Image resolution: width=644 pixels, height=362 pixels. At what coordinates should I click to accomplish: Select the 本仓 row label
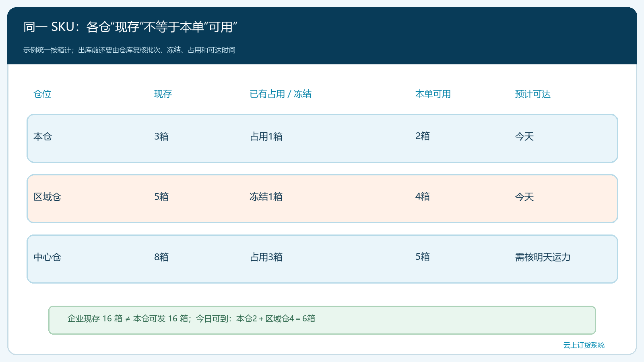(x=43, y=137)
